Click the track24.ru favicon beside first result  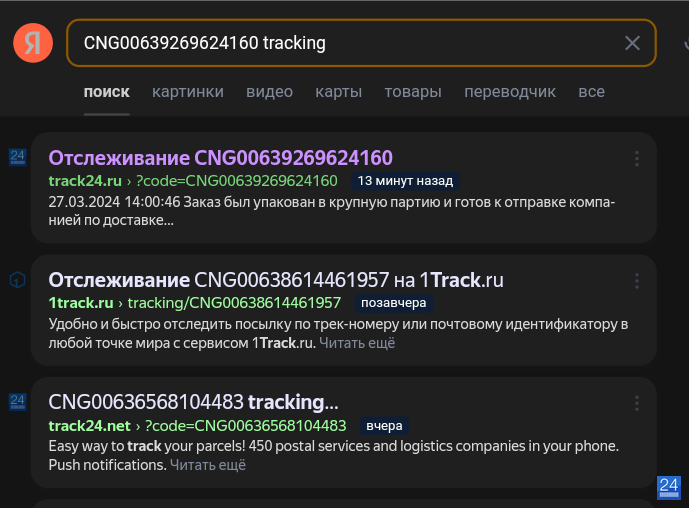click(18, 157)
